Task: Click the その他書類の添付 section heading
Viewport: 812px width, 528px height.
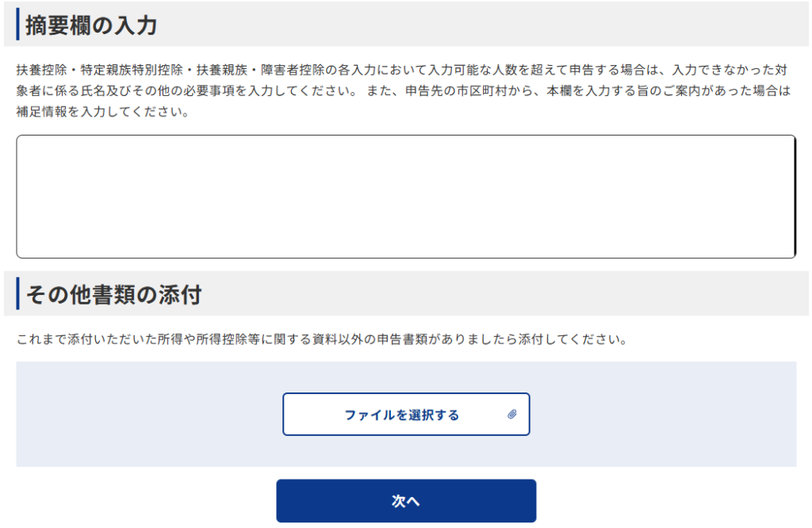Action: tap(113, 296)
